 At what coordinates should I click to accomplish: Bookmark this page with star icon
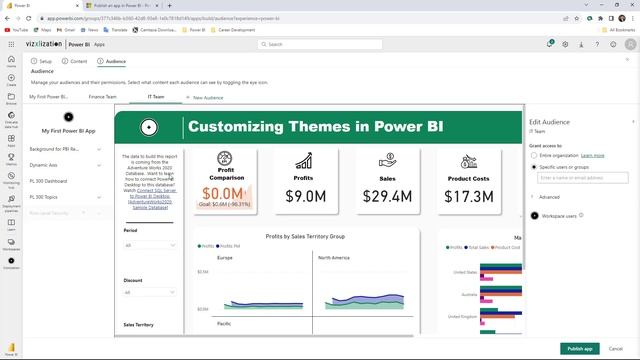tap(576, 18)
